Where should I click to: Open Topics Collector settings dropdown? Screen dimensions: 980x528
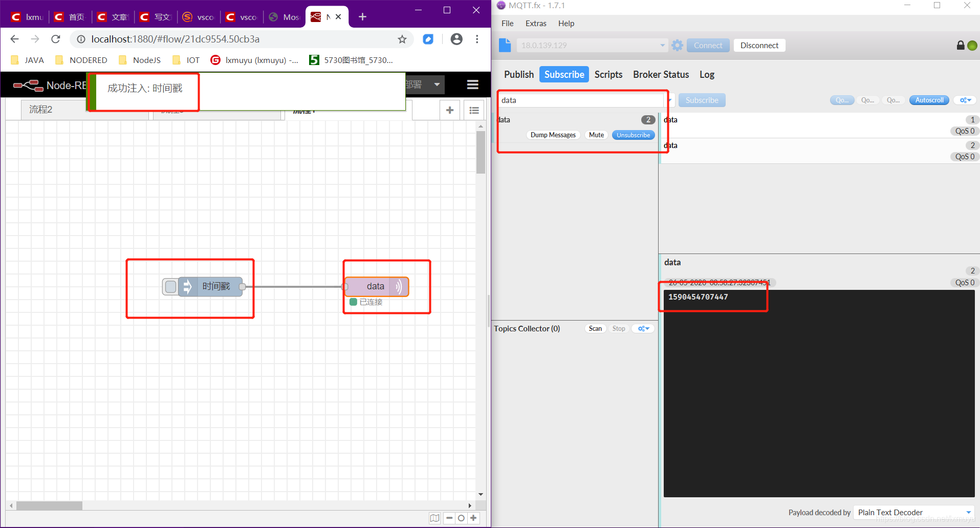tap(643, 328)
